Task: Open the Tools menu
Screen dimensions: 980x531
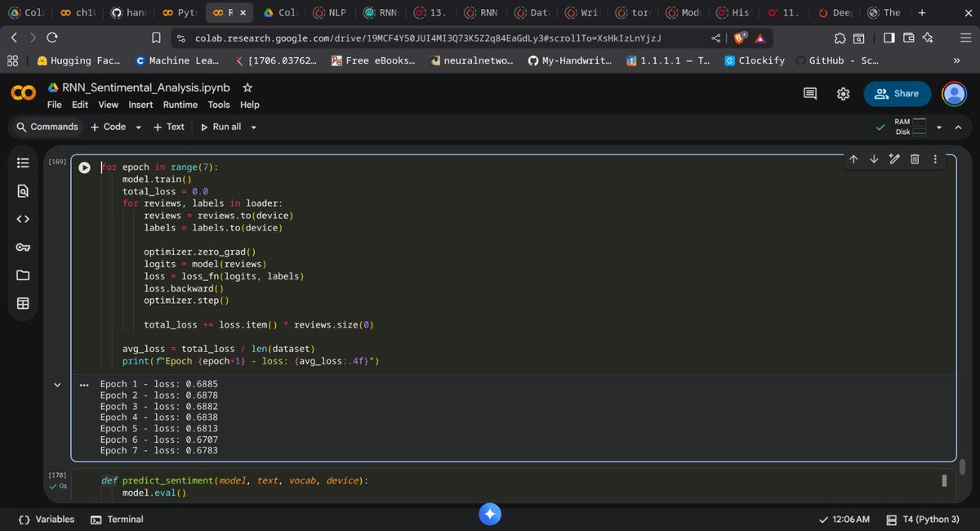Action: point(219,105)
